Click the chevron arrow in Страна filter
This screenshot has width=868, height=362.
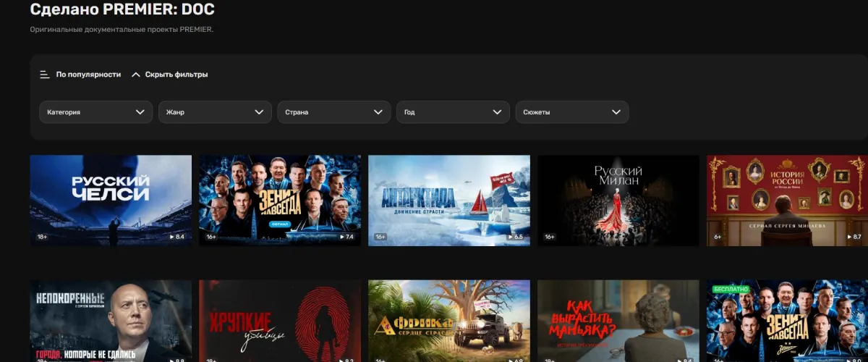(x=378, y=112)
